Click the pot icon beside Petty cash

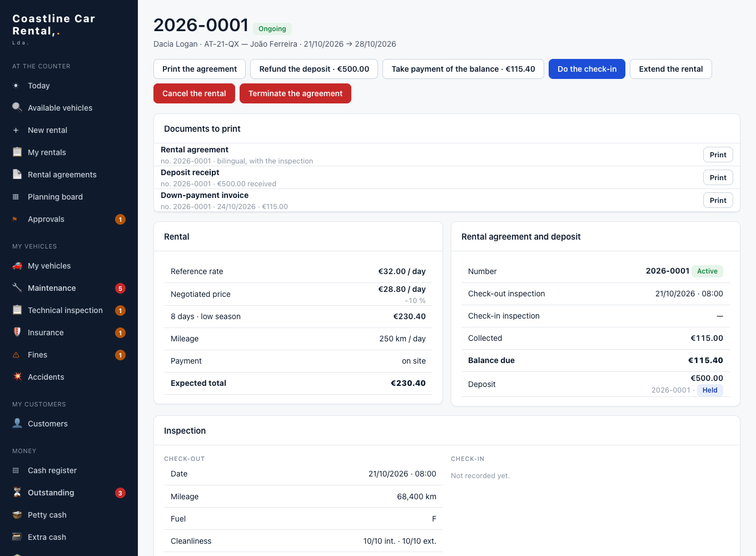[x=17, y=514]
